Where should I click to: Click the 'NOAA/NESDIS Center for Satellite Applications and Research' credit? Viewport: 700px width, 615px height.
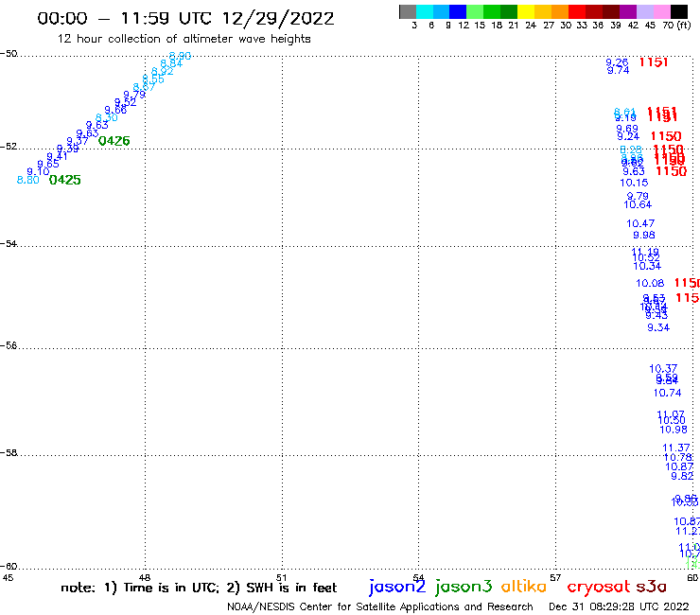coord(380,606)
